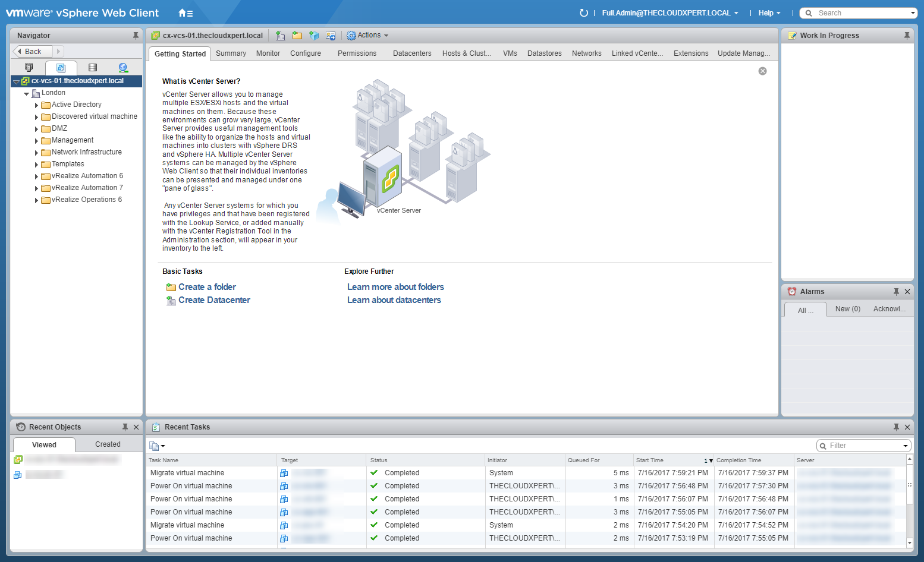924x562 pixels.
Task: Open the vSphere home menu icon
Action: (x=185, y=13)
